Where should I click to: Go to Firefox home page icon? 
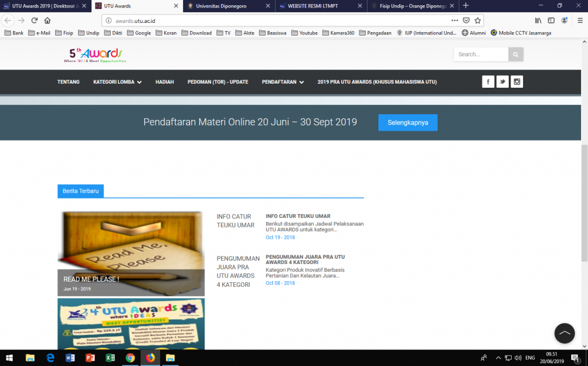(48, 20)
